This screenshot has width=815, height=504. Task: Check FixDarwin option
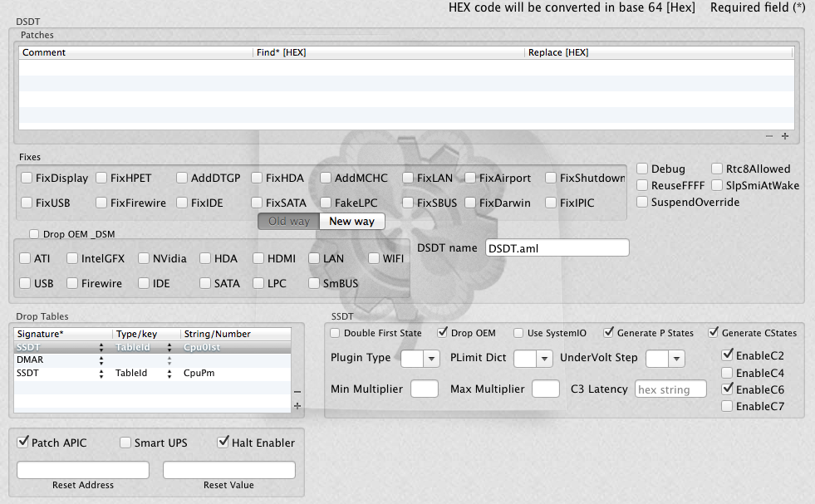tap(470, 203)
